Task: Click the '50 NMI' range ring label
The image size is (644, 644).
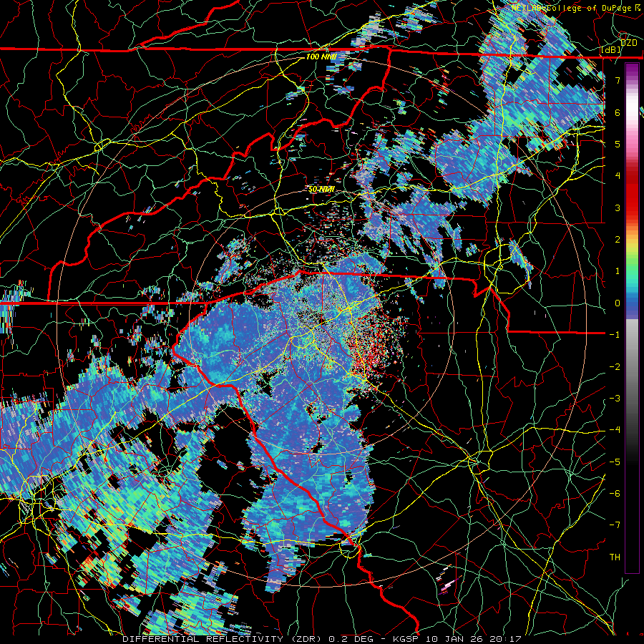Action: click(x=321, y=189)
